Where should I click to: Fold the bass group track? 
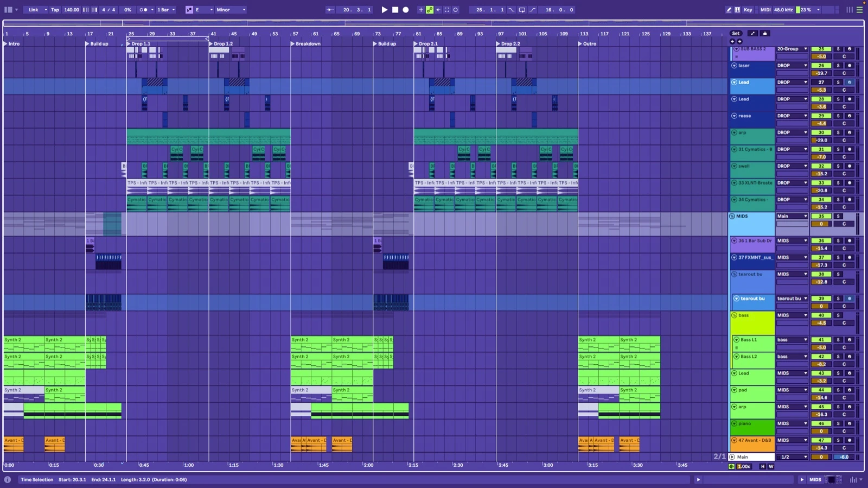pos(734,315)
